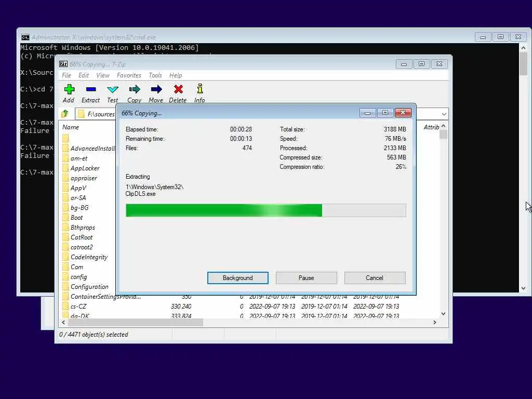Sort by the Name column header
Viewport: 532px width, 399px height.
[71, 127]
